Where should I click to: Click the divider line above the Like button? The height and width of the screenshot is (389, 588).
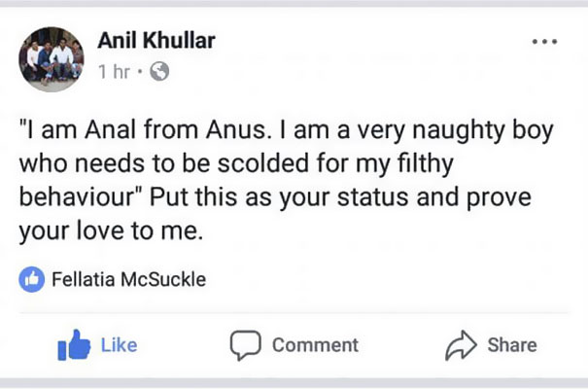[x=294, y=313]
